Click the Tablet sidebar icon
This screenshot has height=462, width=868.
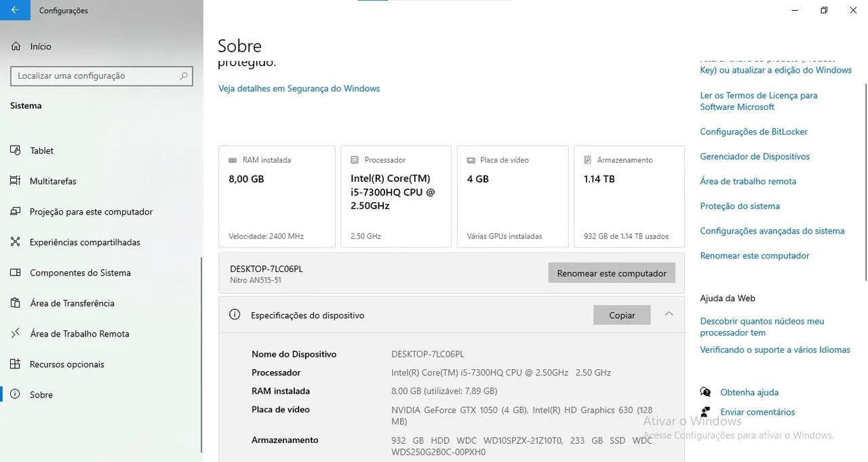click(x=16, y=151)
